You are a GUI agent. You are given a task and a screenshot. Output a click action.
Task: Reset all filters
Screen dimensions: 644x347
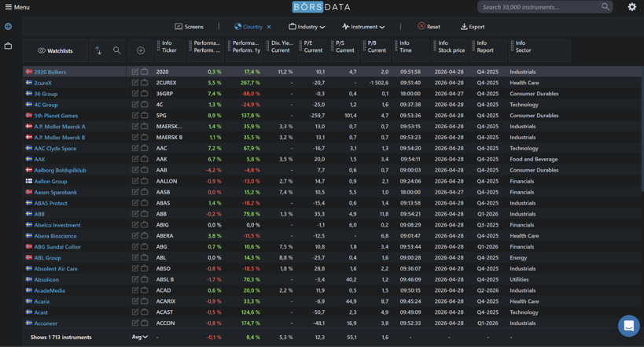429,27
